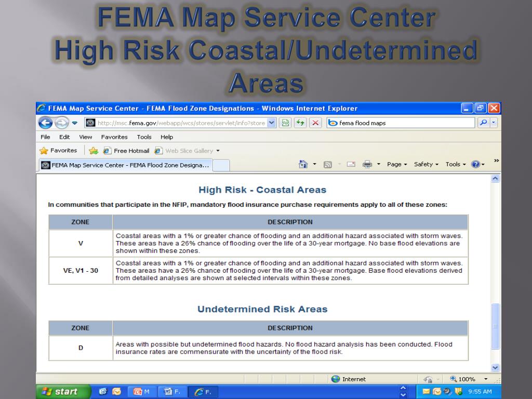Click the Compatibility View icon
This screenshot has height=399, width=532.
(285, 123)
